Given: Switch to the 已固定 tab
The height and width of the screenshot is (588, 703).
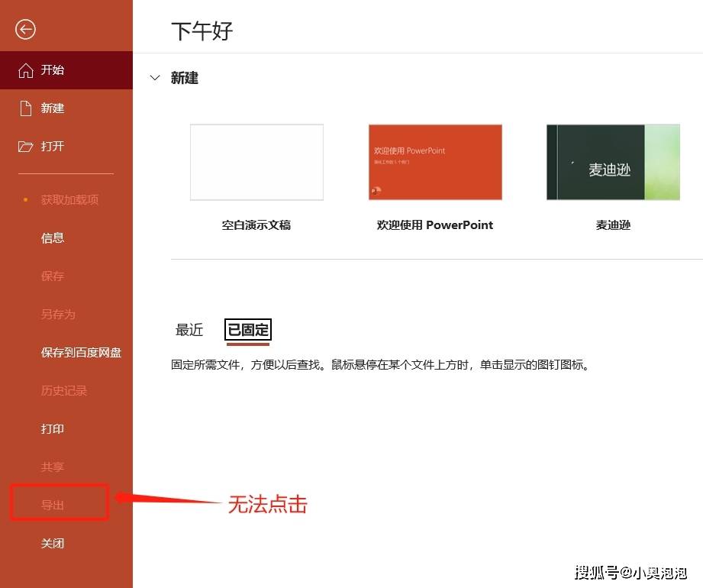Looking at the screenshot, I should pyautogui.click(x=248, y=330).
